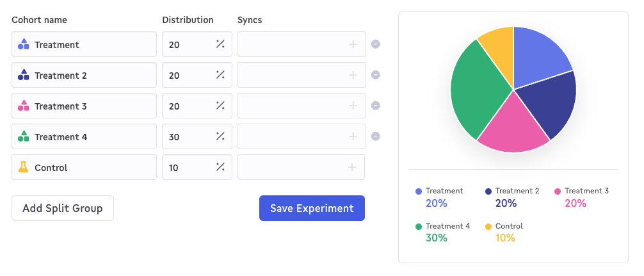The image size is (644, 276).
Task: Click the Treatment 2 legend color dot
Action: point(488,191)
